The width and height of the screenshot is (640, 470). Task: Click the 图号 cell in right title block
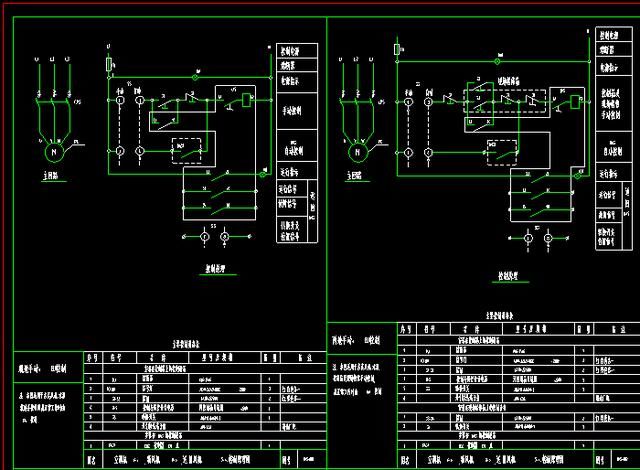[x=601, y=460]
